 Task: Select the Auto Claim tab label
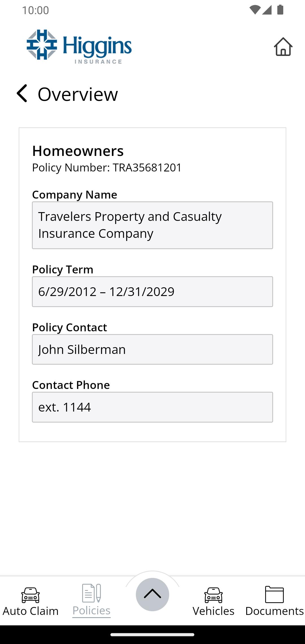tap(30, 611)
